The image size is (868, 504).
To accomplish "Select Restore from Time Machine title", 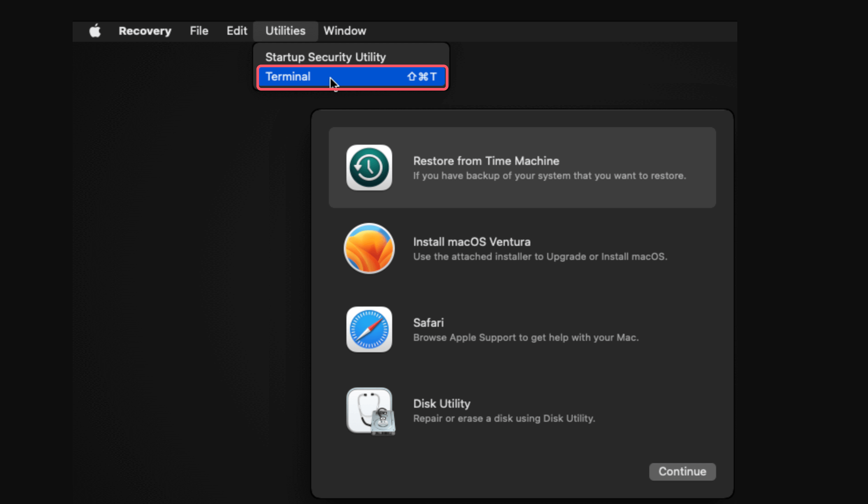I will click(486, 161).
